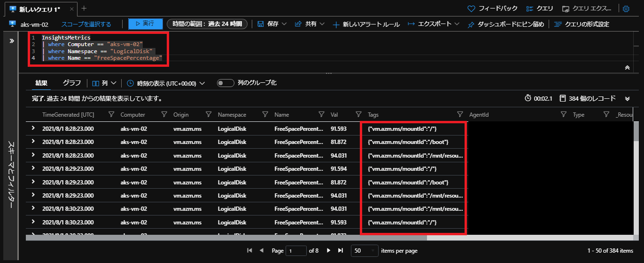Go to first results page
The image size is (644, 263).
click(x=250, y=251)
